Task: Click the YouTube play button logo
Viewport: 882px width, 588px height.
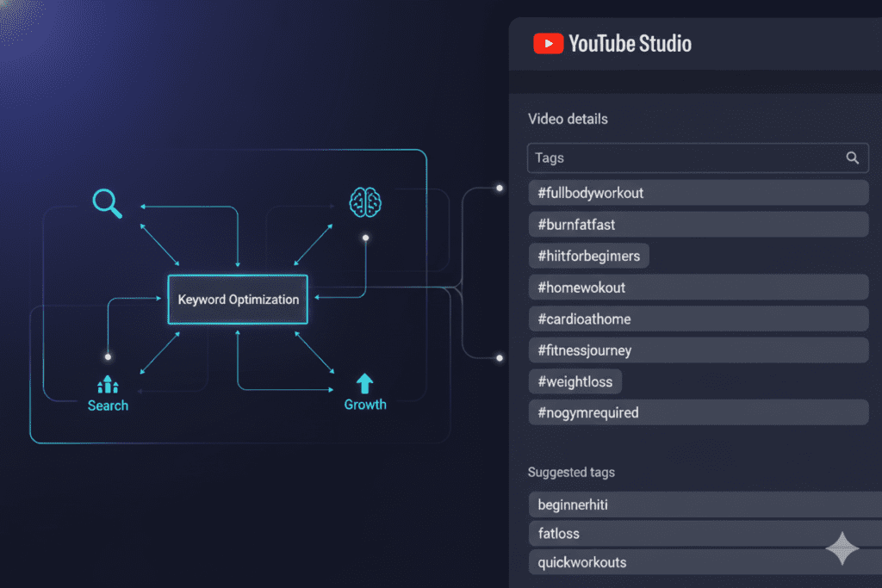Action: [549, 43]
